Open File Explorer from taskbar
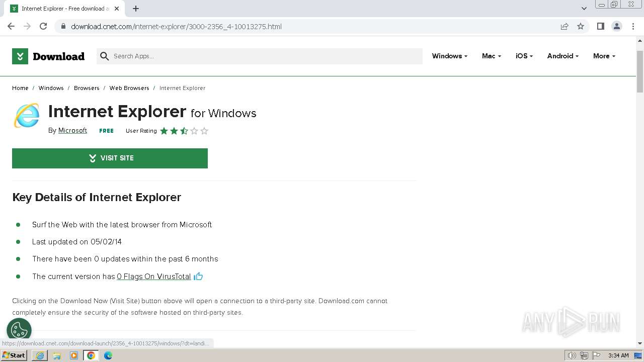Image resolution: width=644 pixels, height=362 pixels. (57, 355)
